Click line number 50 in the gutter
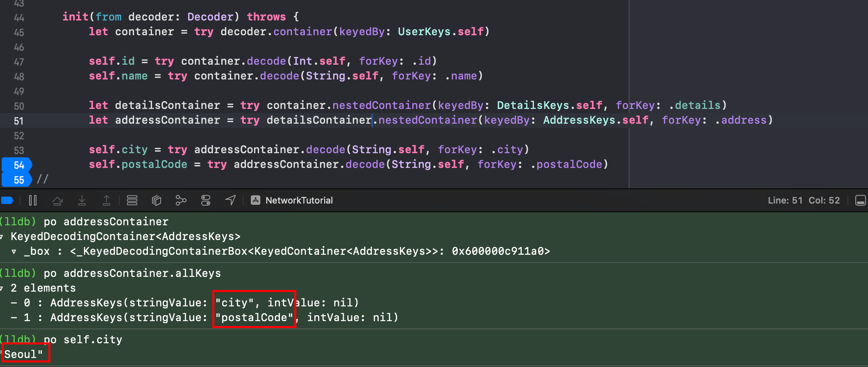The image size is (868, 367). pos(19,106)
